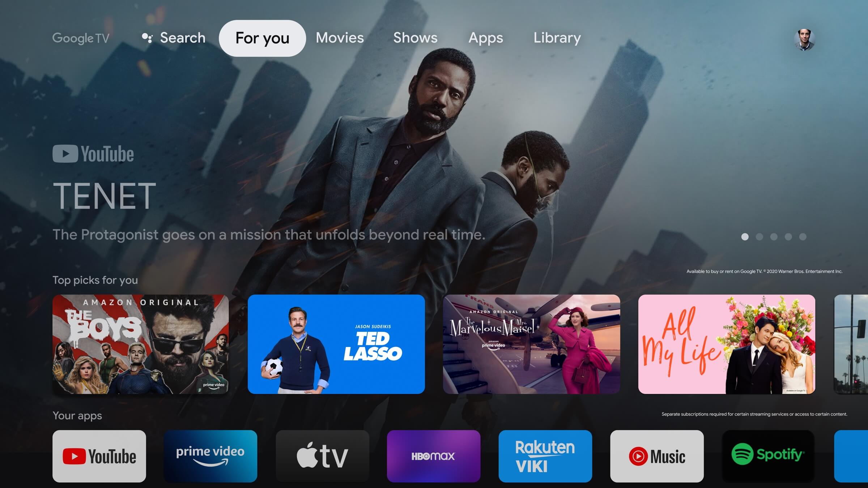Navigate to second carousel dot indicator
The height and width of the screenshot is (488, 868).
pyautogui.click(x=758, y=236)
